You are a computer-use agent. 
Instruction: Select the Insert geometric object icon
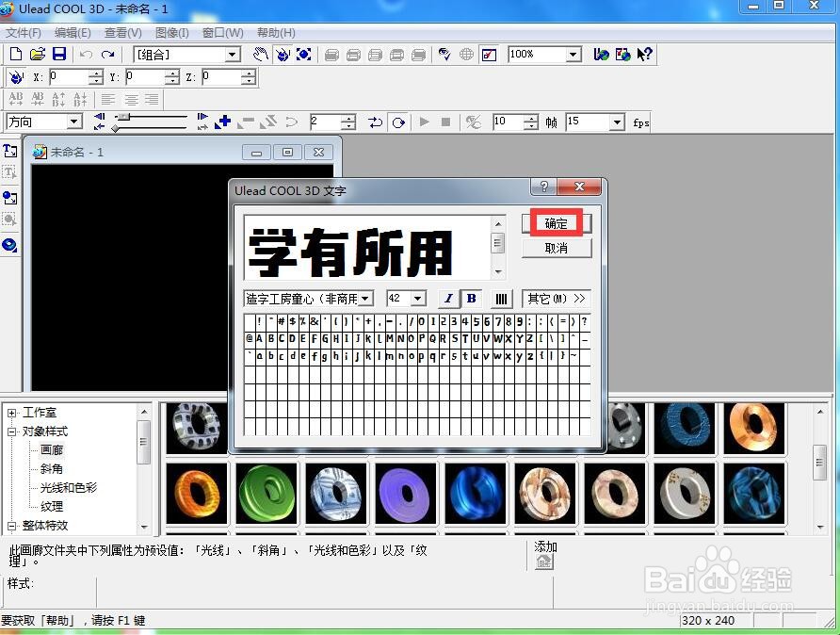click(9, 245)
